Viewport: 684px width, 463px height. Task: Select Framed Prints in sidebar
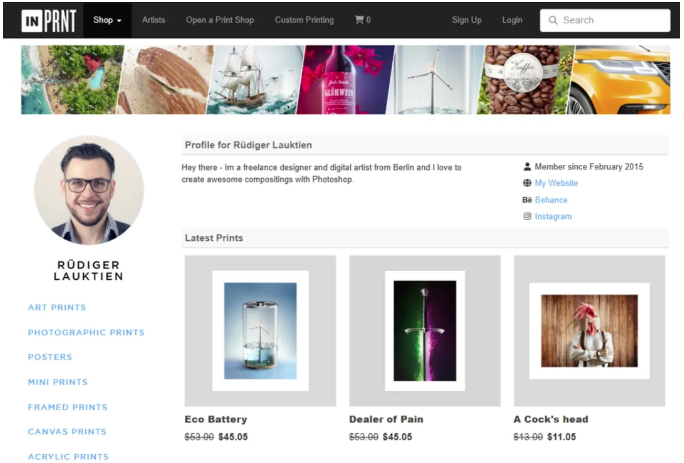pos(68,407)
